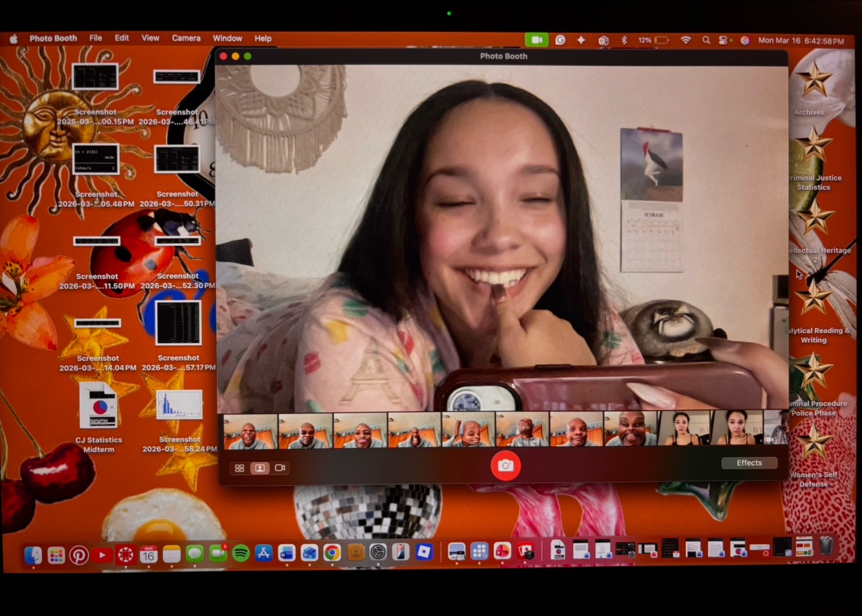Image resolution: width=862 pixels, height=616 pixels.
Task: Open the File menu
Action: coord(96,38)
